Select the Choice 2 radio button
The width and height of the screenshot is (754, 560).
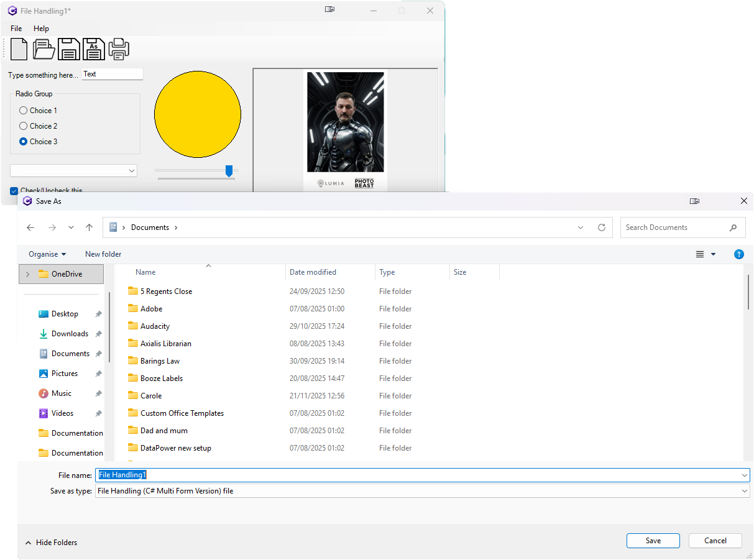pos(23,126)
